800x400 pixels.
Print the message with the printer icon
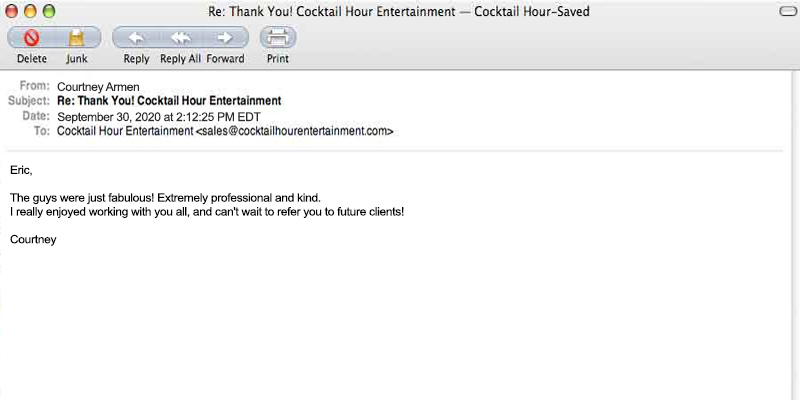(278, 38)
